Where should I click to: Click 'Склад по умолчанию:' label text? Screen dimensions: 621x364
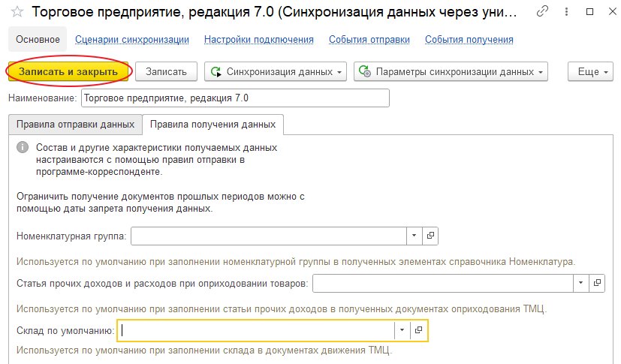click(x=65, y=330)
